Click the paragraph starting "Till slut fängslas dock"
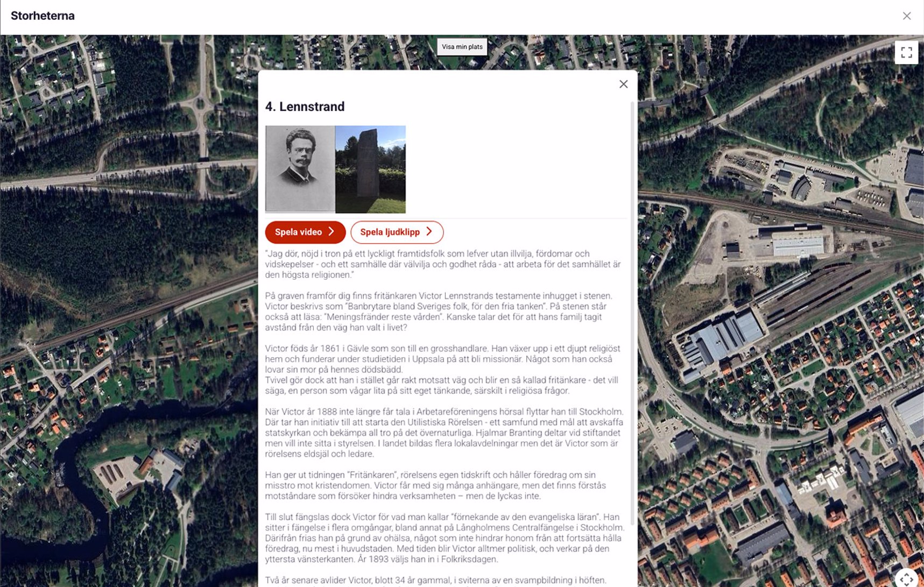 [445, 538]
